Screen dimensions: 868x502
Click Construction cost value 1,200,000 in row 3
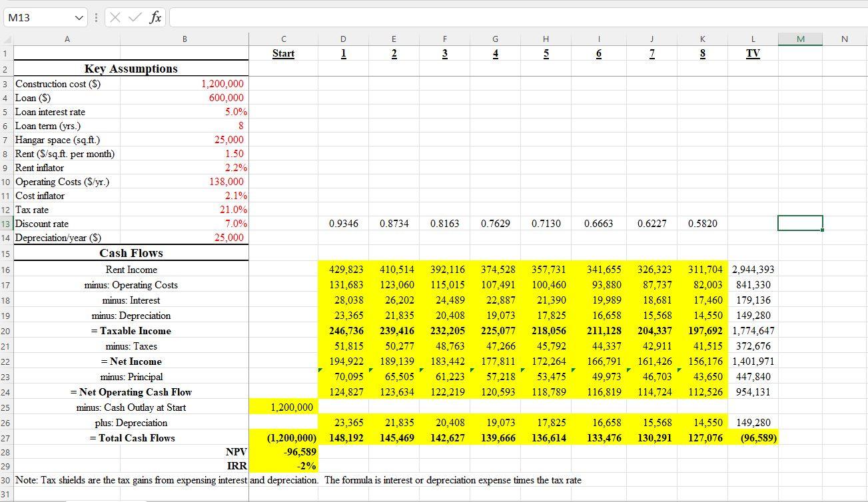click(222, 84)
